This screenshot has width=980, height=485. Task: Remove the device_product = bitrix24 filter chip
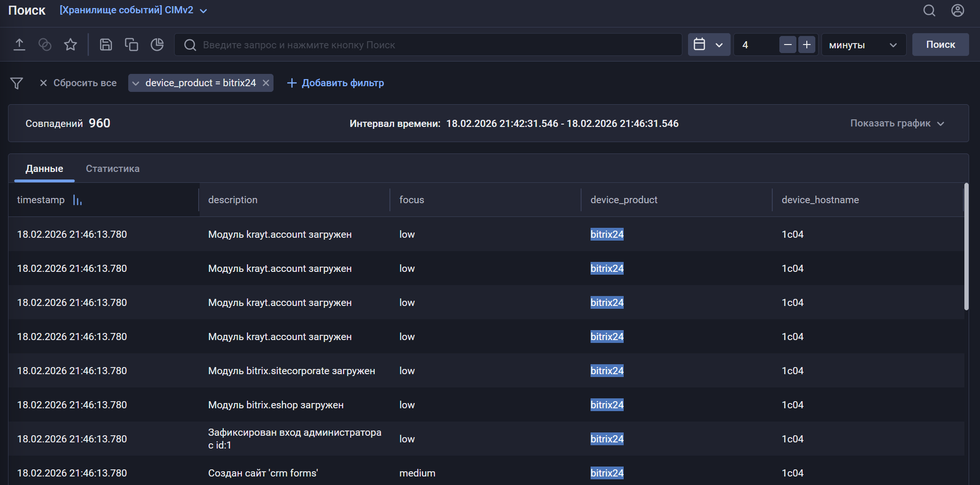[x=266, y=83]
